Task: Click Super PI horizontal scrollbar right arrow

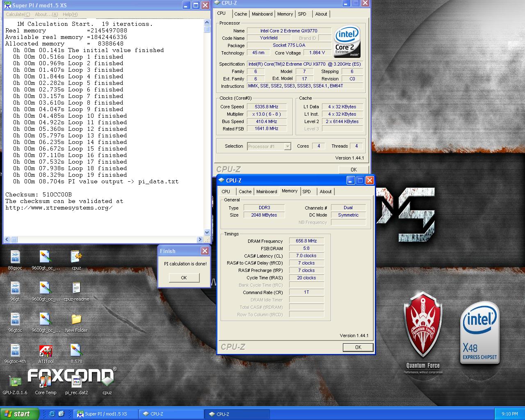Action: coord(200,240)
